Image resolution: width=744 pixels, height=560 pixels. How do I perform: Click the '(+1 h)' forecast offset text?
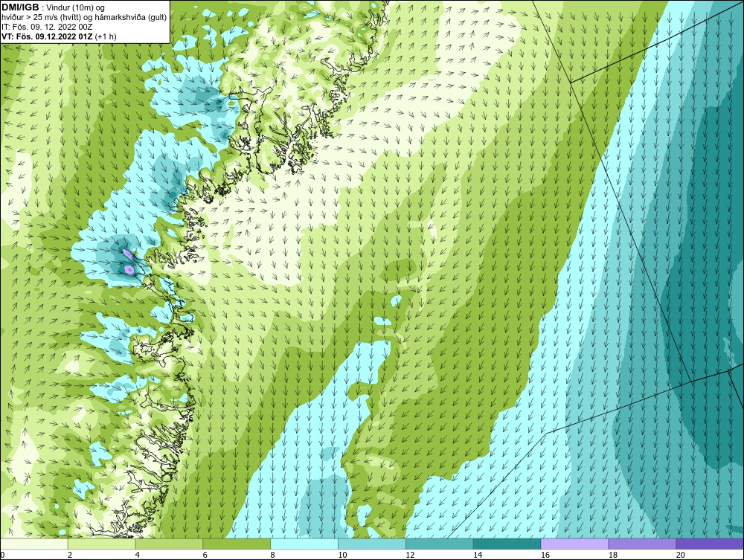[x=106, y=36]
